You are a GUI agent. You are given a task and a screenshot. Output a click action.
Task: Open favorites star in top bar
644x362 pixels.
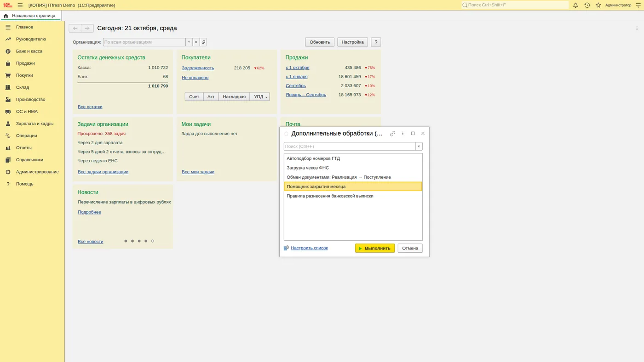(598, 5)
